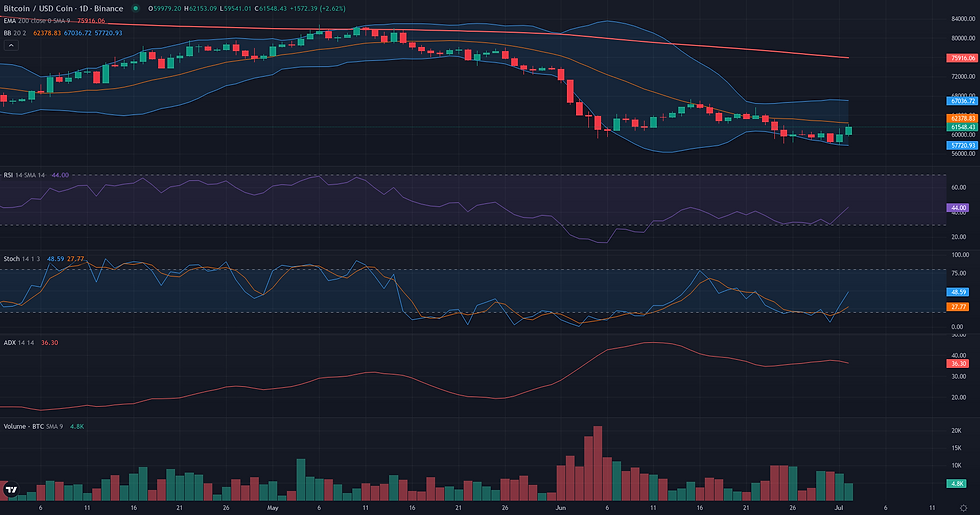Click the tallest red volume bar
The width and height of the screenshot is (980, 515).
click(598, 463)
